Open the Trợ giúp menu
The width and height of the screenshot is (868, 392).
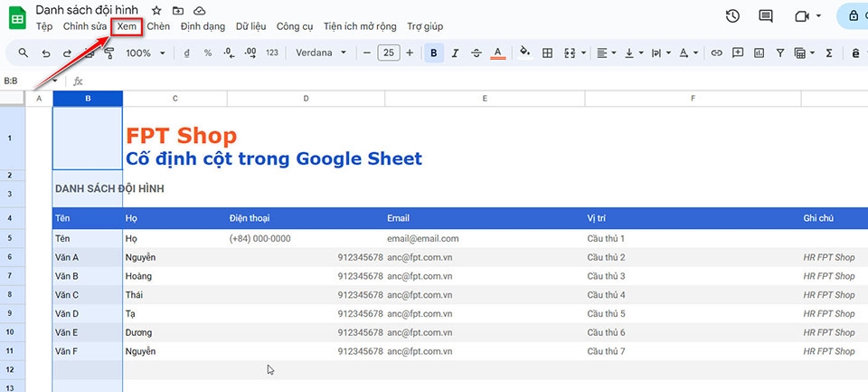(425, 26)
